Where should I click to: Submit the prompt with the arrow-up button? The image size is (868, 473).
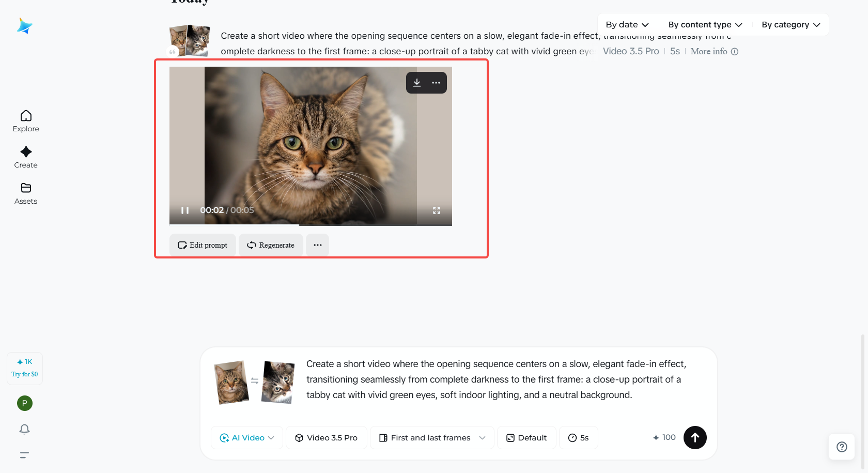[x=695, y=437]
